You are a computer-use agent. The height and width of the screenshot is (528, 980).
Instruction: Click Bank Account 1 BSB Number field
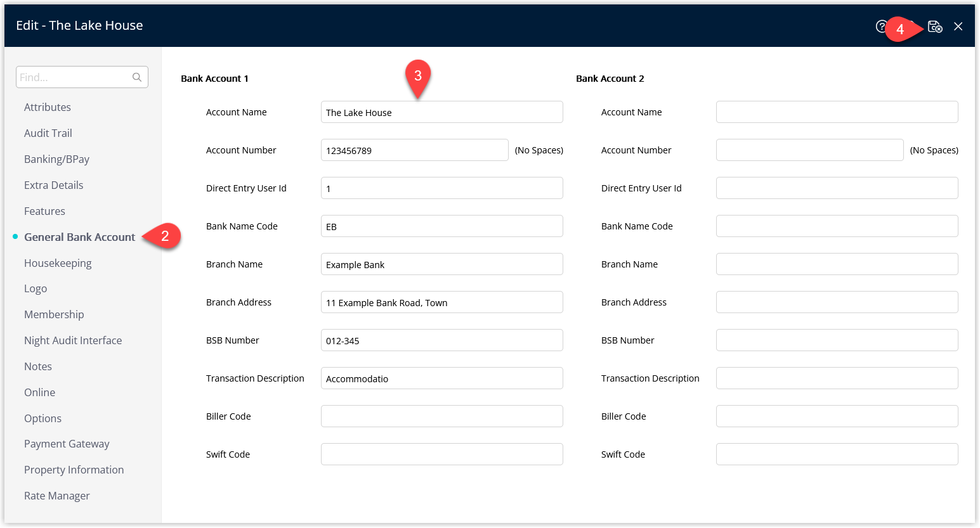(x=442, y=340)
